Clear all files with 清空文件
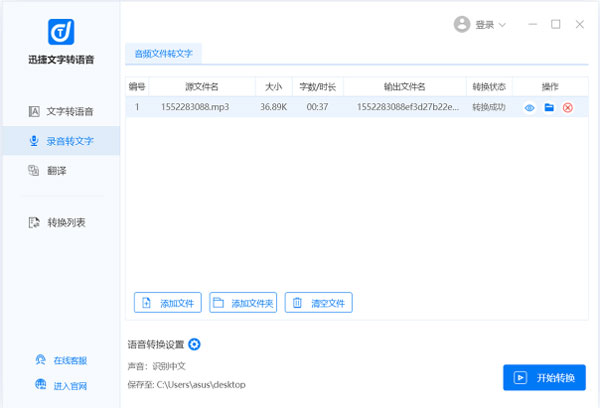The height and width of the screenshot is (408, 600). [x=319, y=302]
